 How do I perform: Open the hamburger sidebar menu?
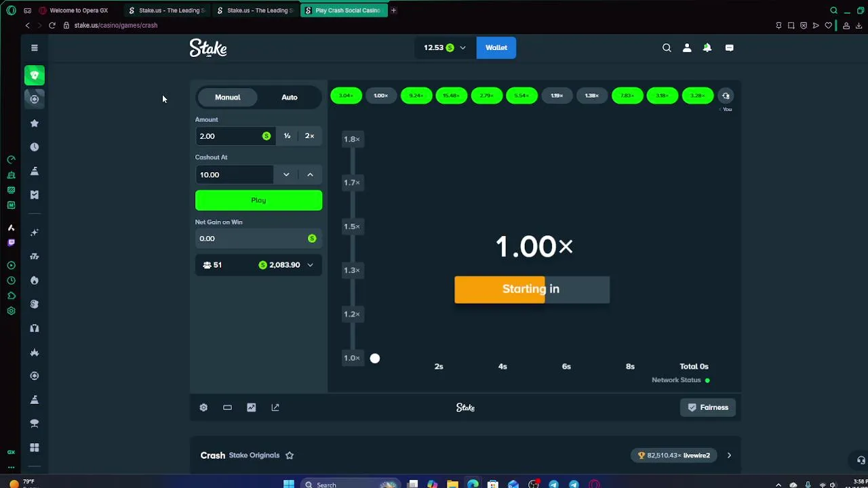(35, 47)
